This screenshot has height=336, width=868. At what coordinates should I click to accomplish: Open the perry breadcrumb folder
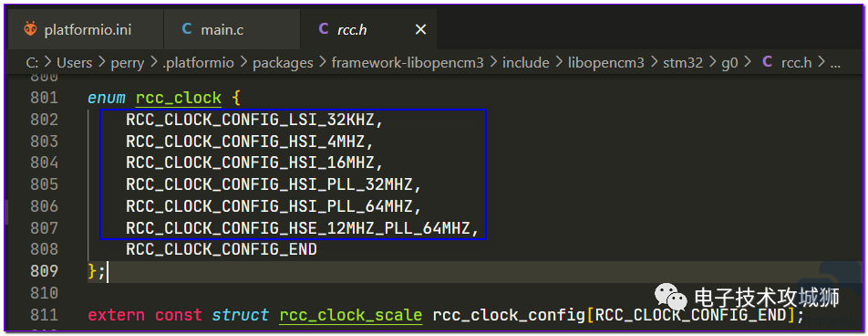click(128, 63)
